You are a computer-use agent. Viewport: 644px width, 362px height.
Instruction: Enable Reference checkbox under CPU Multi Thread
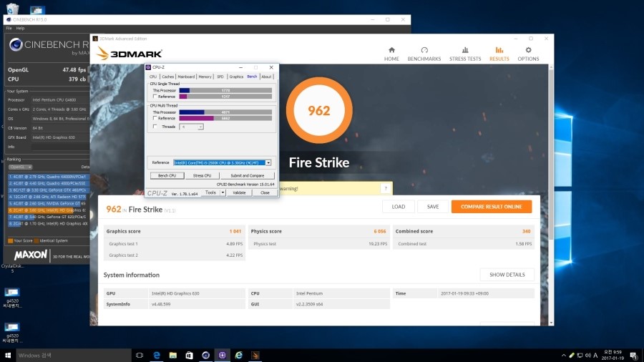(155, 118)
